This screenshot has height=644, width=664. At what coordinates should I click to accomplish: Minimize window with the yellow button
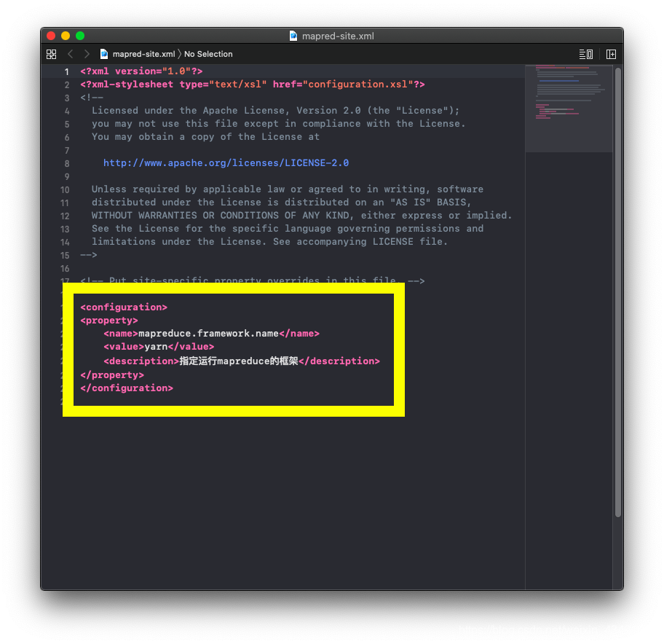click(66, 36)
